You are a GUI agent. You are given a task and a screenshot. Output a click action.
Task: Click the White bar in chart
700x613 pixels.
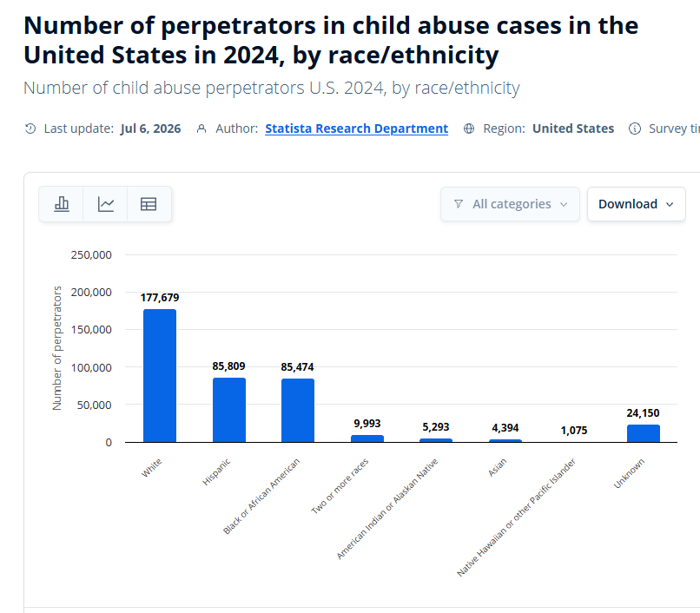160,375
